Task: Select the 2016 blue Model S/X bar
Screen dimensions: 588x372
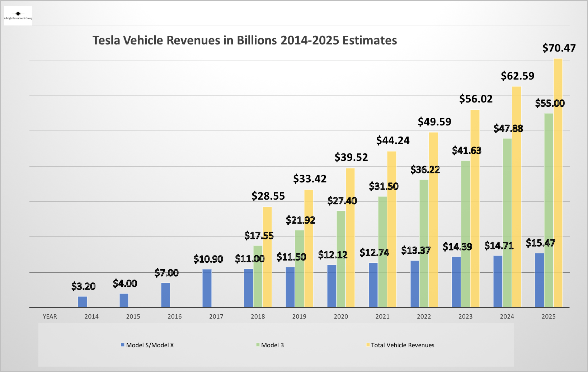Action: [x=165, y=295]
